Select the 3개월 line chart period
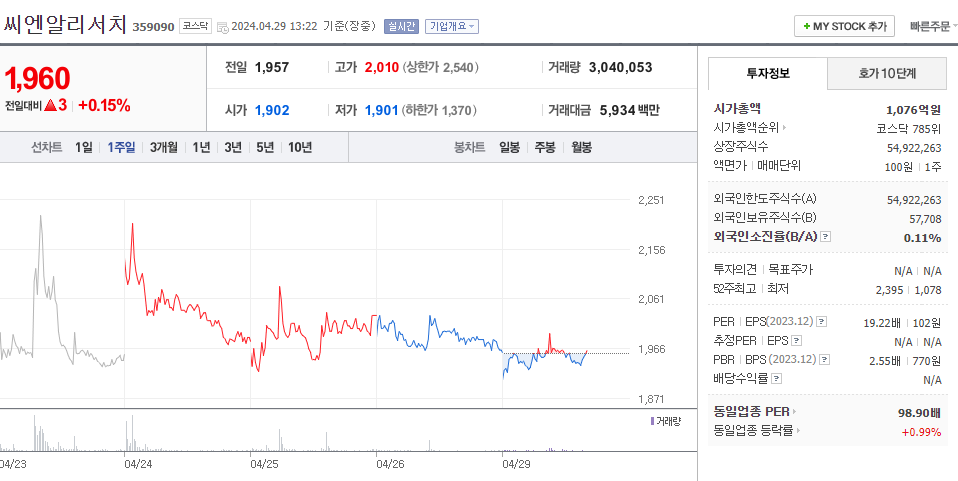 [164, 147]
